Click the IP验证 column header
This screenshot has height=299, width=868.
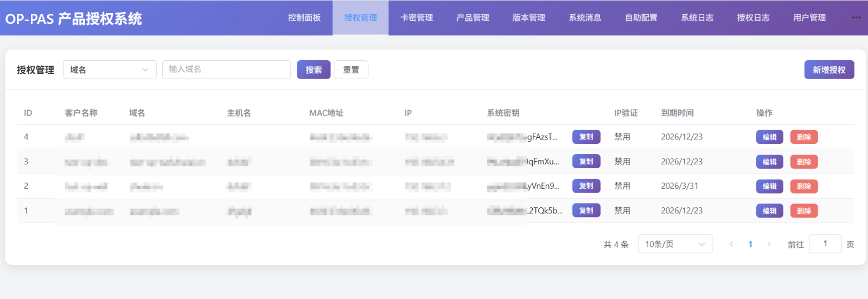tap(626, 113)
